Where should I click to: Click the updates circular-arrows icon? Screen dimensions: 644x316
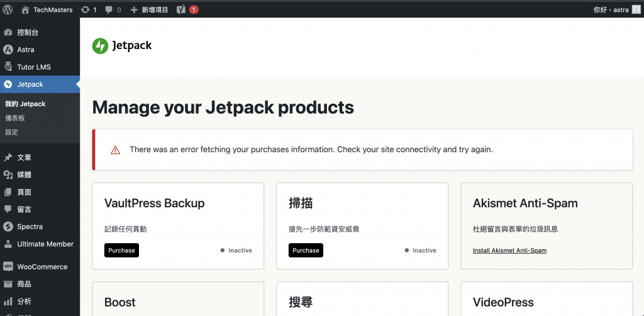(x=85, y=9)
